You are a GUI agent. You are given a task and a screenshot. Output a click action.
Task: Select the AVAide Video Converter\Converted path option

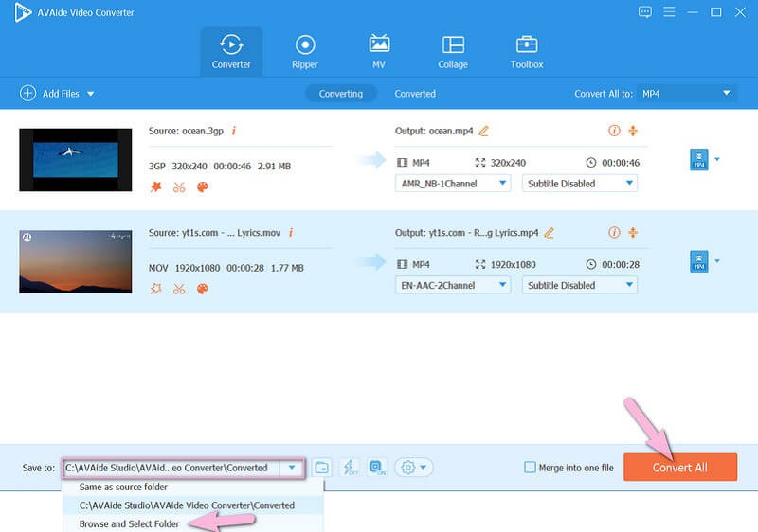(x=193, y=505)
